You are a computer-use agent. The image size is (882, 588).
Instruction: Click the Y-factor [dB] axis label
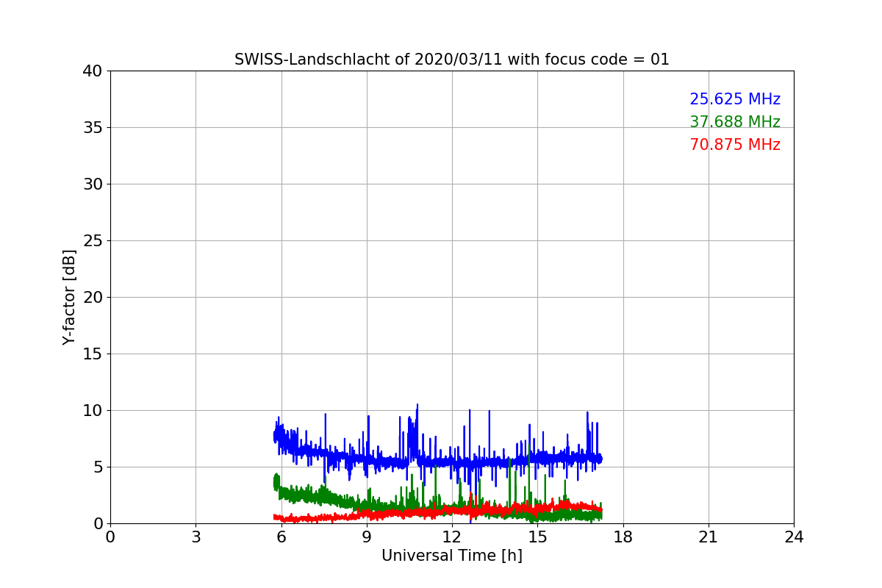coord(69,297)
